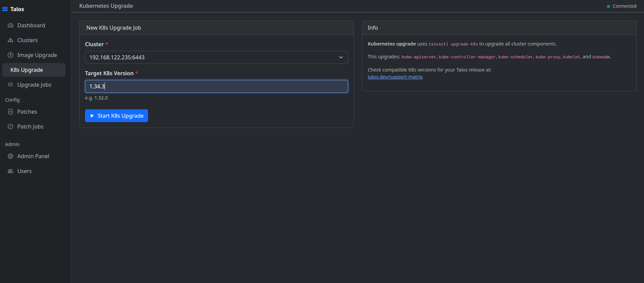Select K8s Upgrade sidebar item
The image size is (644, 283).
click(x=34, y=70)
